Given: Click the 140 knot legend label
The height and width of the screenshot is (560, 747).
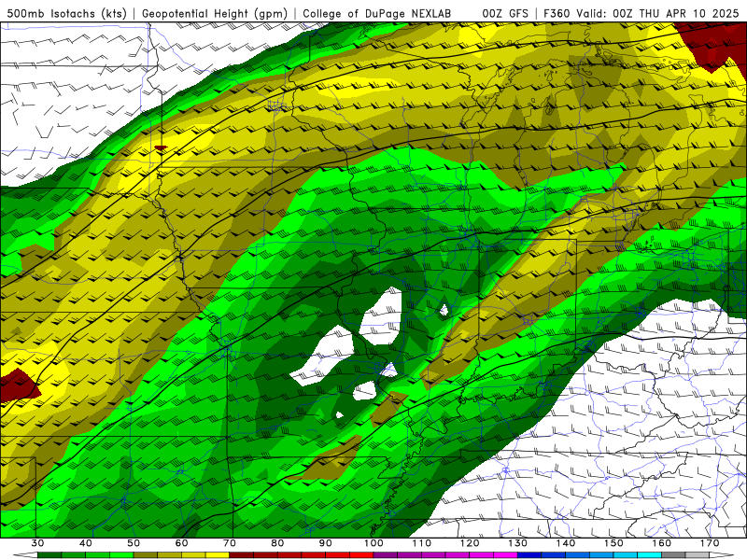Looking at the screenshot, I should click(566, 543).
